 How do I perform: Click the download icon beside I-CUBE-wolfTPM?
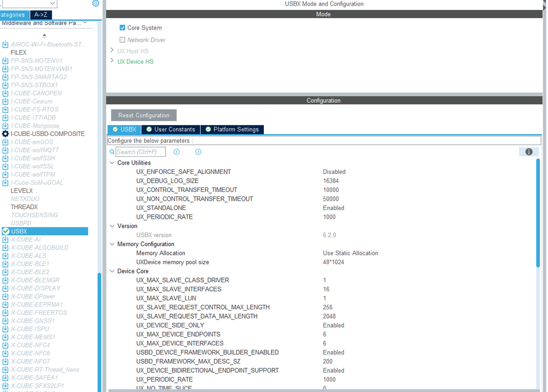[5, 174]
